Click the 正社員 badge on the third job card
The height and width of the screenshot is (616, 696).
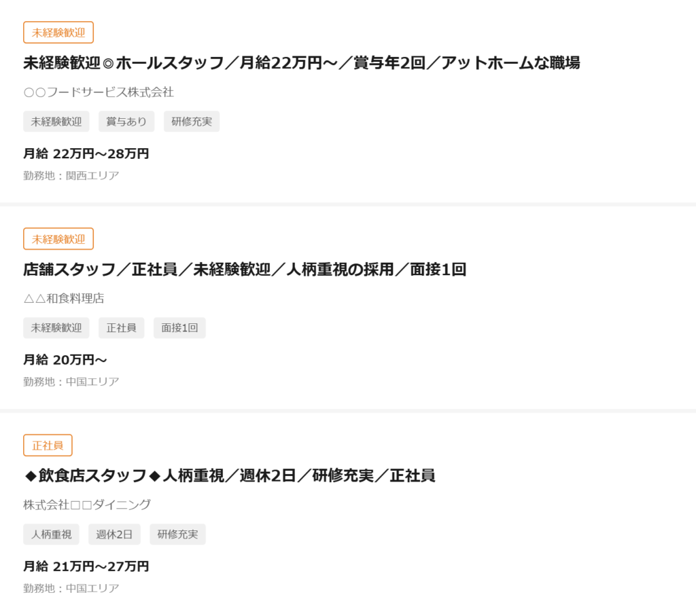point(48,445)
